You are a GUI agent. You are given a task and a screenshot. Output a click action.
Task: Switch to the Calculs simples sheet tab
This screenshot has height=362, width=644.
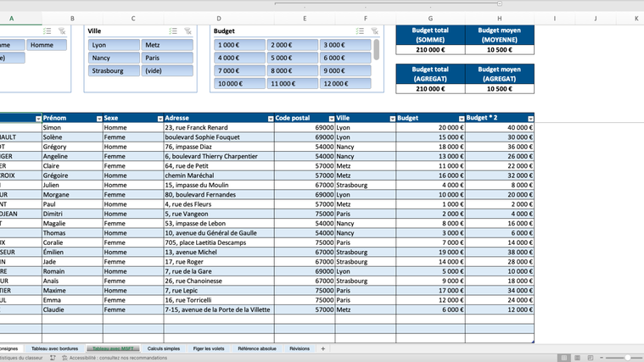tap(163, 348)
